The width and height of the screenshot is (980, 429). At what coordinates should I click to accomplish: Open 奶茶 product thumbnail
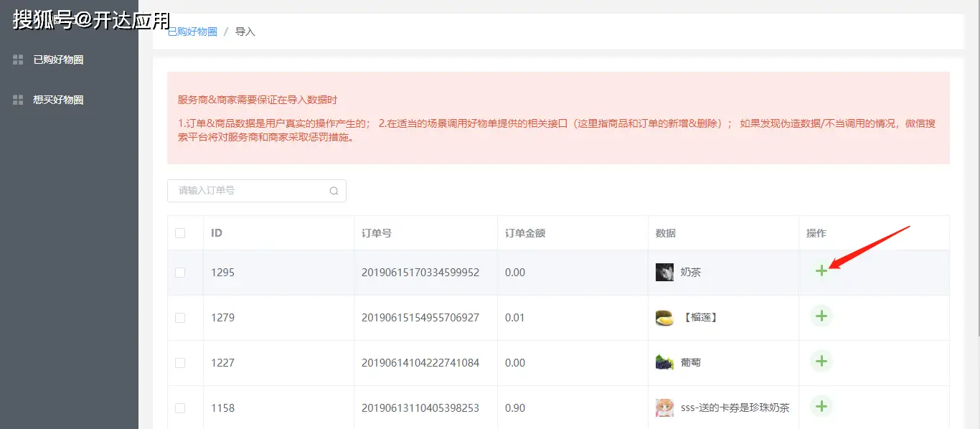(x=664, y=272)
